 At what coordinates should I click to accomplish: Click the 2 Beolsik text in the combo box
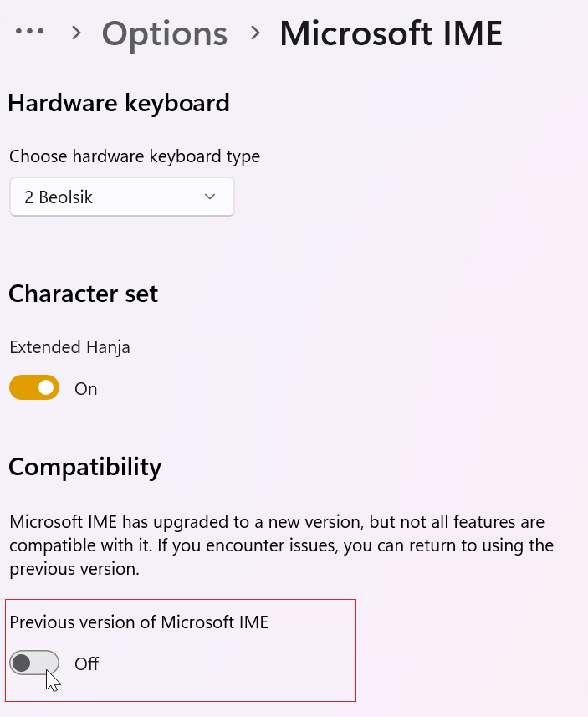(59, 197)
